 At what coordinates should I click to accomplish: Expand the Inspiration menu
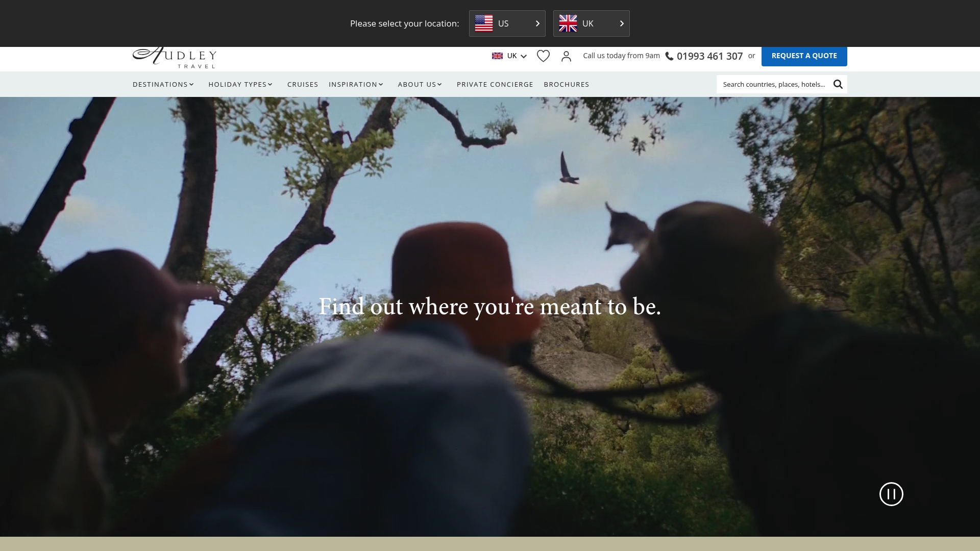356,84
